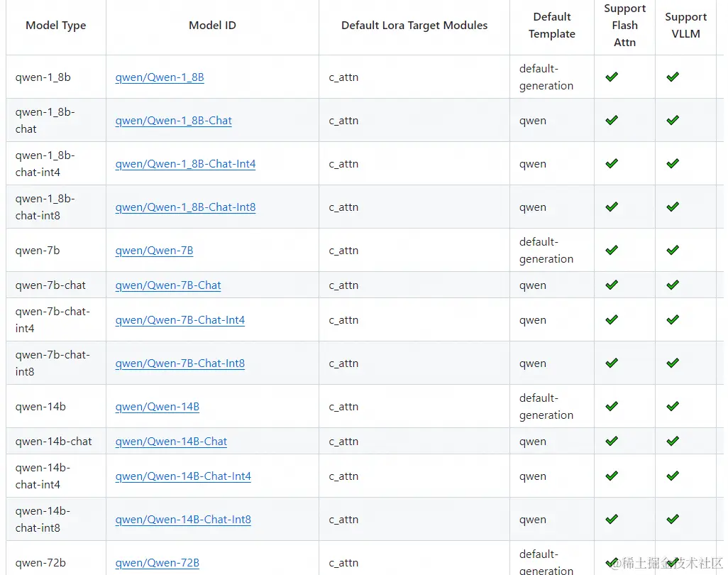Click VLLM checkmark in qwen-14b row
Screen dimensions: 728x575
click(x=673, y=406)
